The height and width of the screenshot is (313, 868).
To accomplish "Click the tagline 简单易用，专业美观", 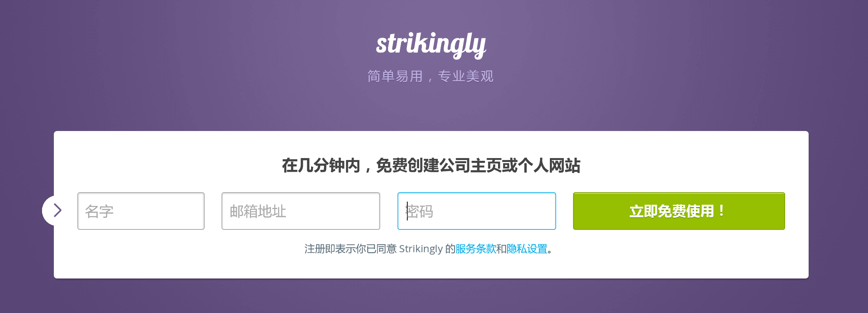I will point(430,76).
